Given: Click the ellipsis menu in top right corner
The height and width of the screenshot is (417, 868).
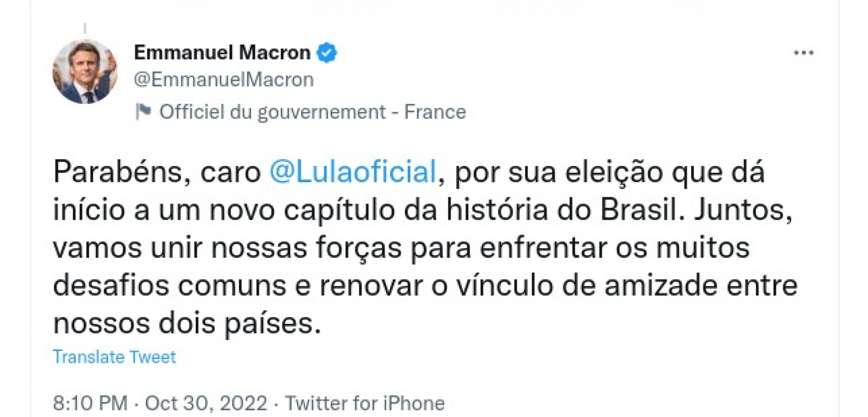Looking at the screenshot, I should (803, 52).
